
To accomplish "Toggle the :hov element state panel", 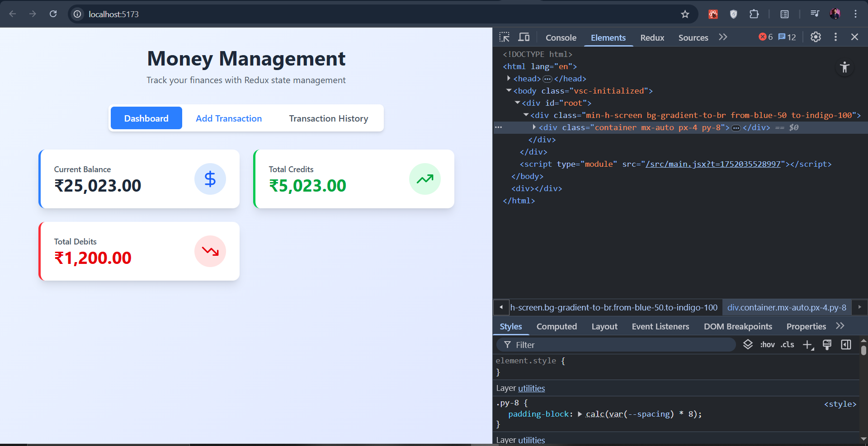I will (x=767, y=345).
